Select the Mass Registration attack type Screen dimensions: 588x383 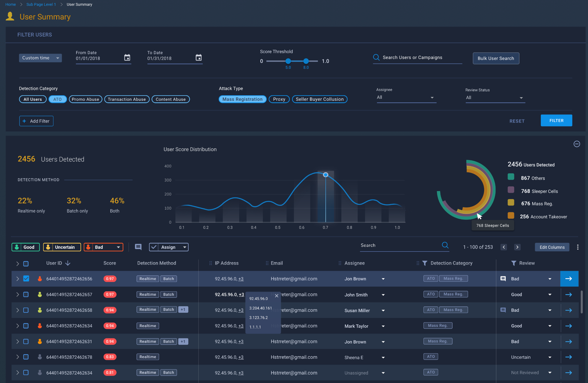[x=243, y=99]
